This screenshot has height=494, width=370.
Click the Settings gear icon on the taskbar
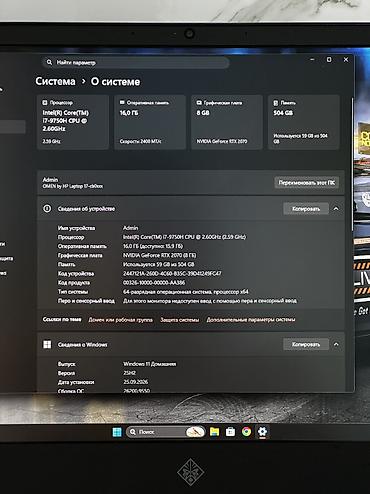(262, 432)
